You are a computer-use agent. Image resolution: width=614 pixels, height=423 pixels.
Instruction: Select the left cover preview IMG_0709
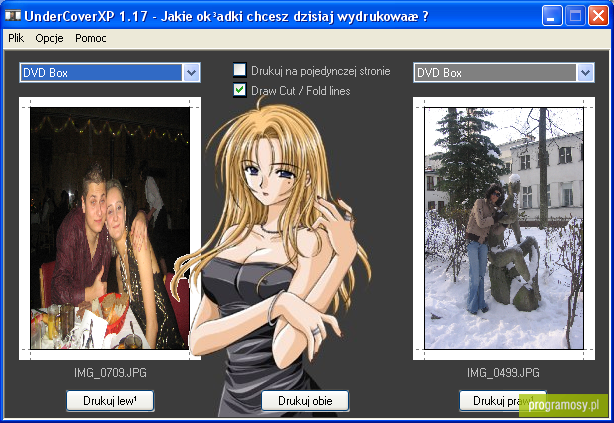coord(110,228)
